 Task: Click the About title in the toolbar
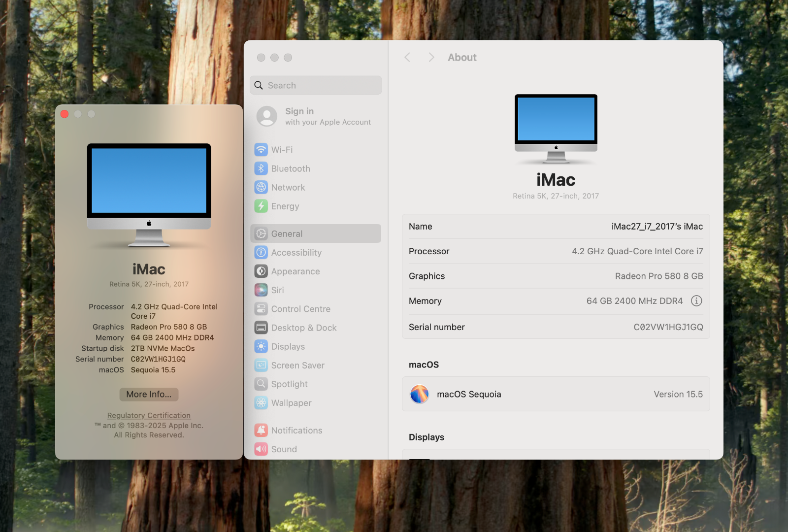click(462, 57)
